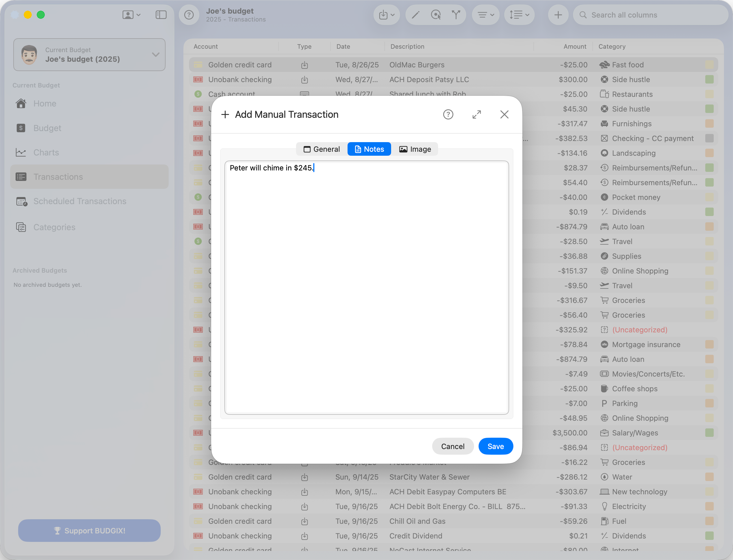This screenshot has width=733, height=560.
Task: Select Budget in the sidebar
Action: point(47,128)
